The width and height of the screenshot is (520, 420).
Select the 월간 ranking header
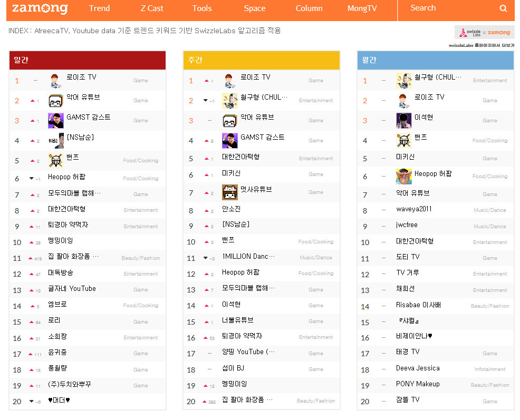[436, 60]
